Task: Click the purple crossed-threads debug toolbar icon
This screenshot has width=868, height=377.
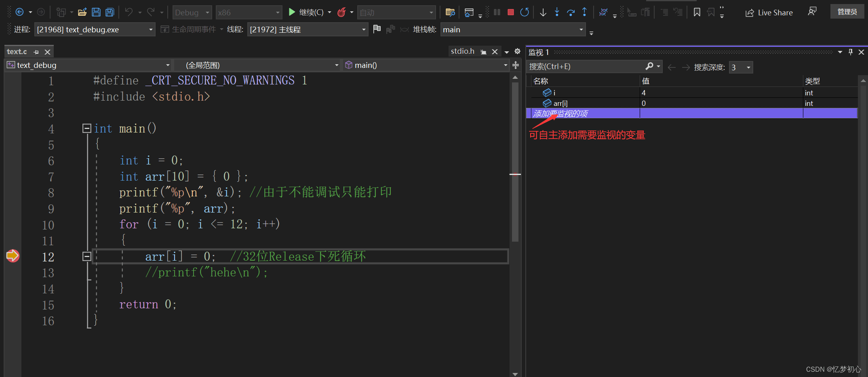Action: [603, 12]
